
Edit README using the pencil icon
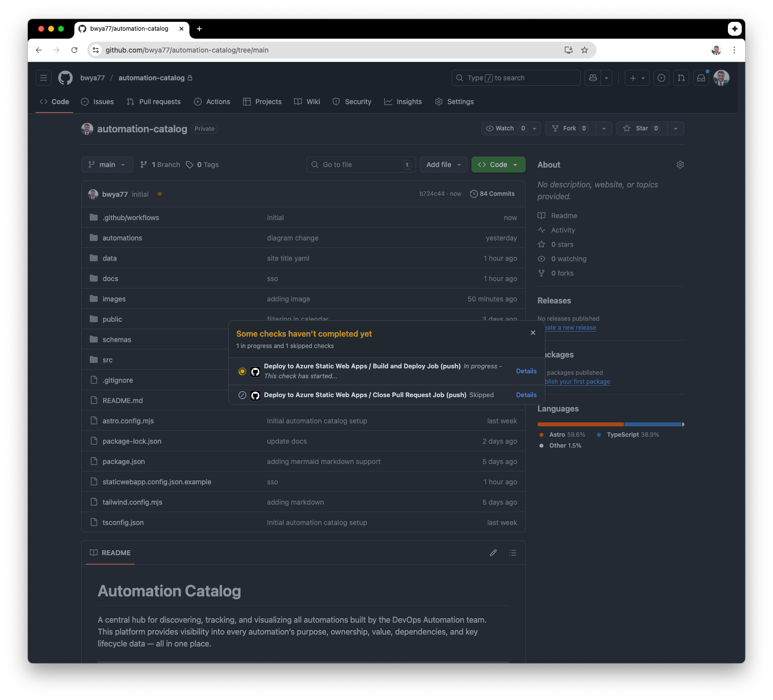click(493, 553)
